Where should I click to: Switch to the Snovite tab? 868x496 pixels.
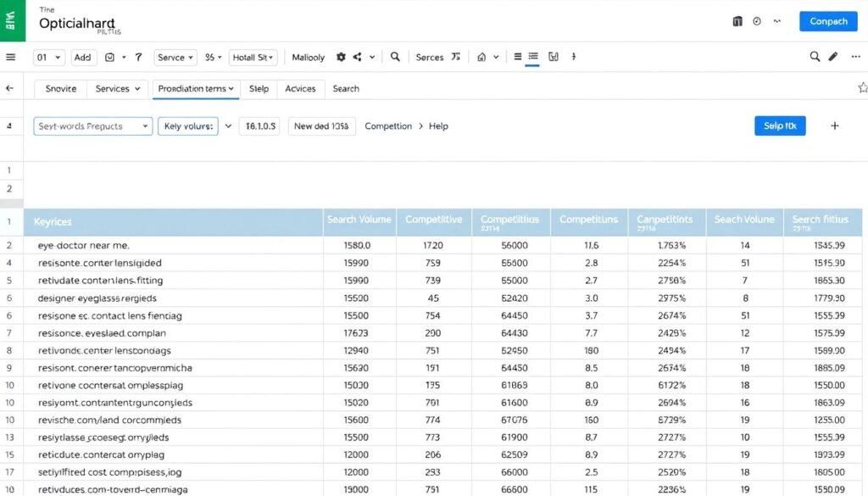[x=61, y=88]
